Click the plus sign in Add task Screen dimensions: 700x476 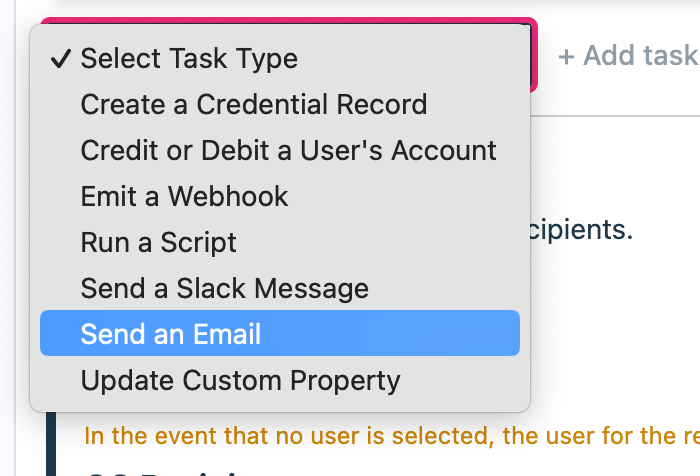[x=566, y=56]
